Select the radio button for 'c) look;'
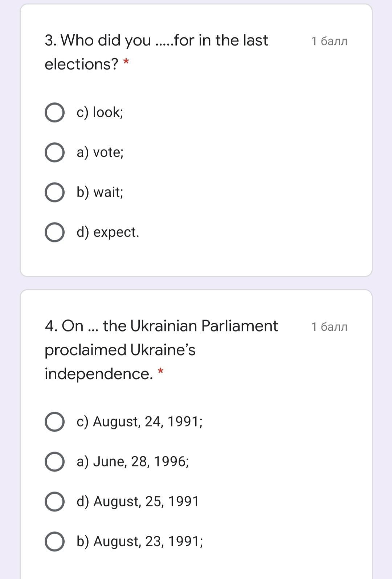The width and height of the screenshot is (392, 579). tap(54, 113)
